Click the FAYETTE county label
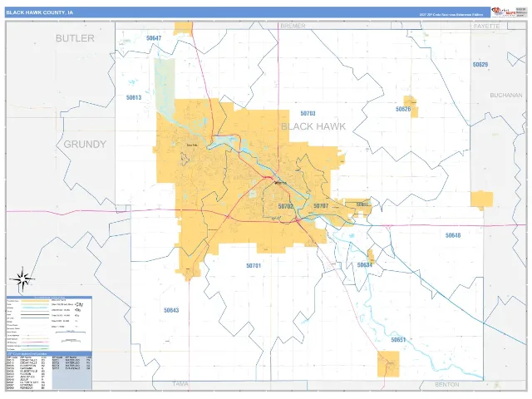This screenshot has width=532, height=399. point(486,26)
